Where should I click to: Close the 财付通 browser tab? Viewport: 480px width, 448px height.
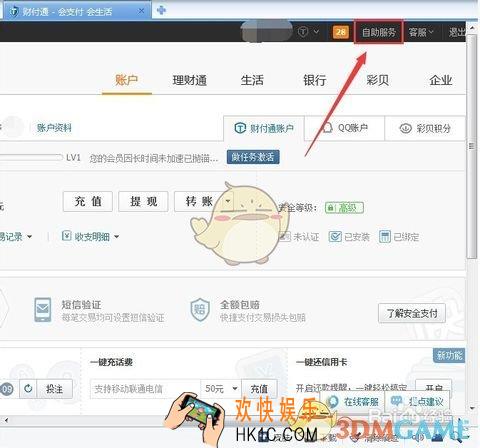(141, 11)
